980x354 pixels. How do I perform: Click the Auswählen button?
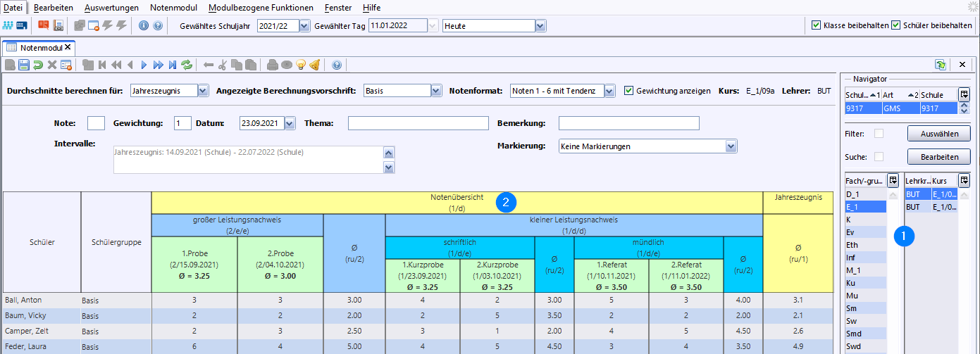tap(939, 133)
